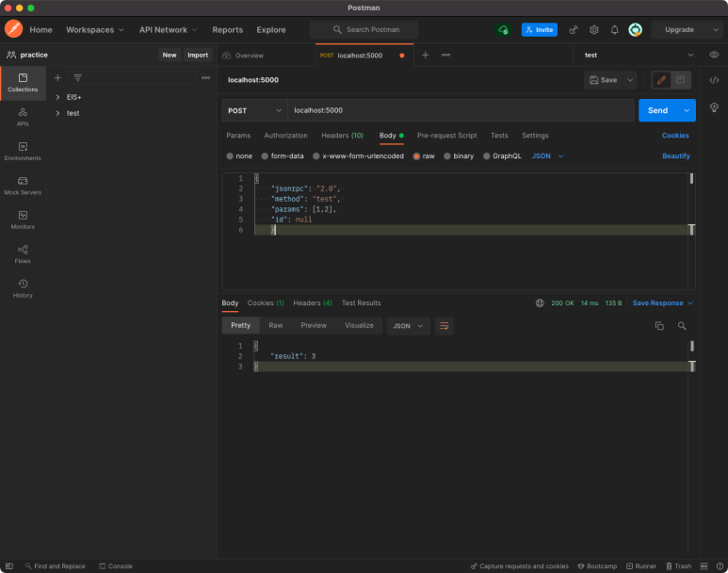Open the APIs sidebar section
The image size is (728, 573).
pos(23,117)
